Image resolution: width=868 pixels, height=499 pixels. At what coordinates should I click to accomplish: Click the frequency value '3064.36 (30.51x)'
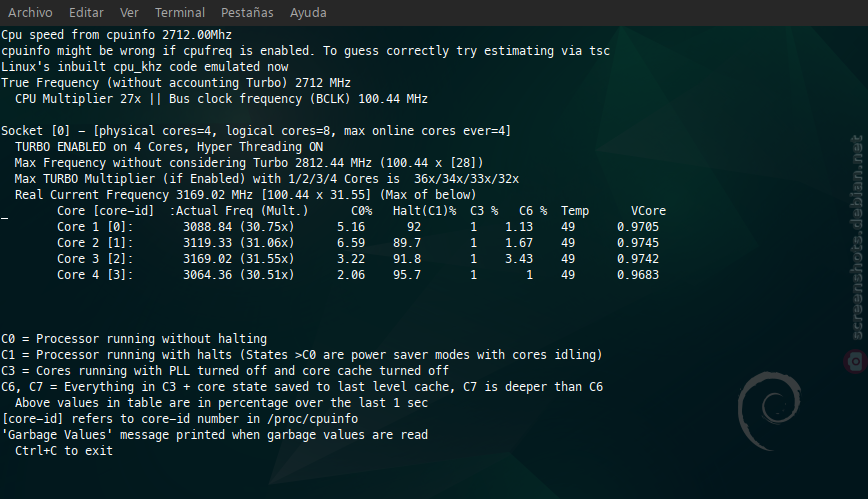click(x=239, y=275)
